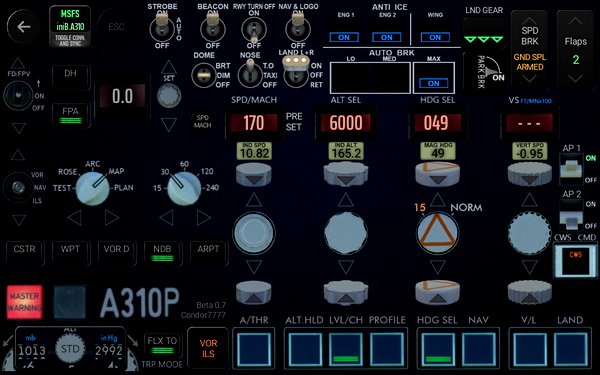Viewport: 600px width, 375px height.
Task: Toggle ENG 2 anti ice ON
Action: (386, 38)
